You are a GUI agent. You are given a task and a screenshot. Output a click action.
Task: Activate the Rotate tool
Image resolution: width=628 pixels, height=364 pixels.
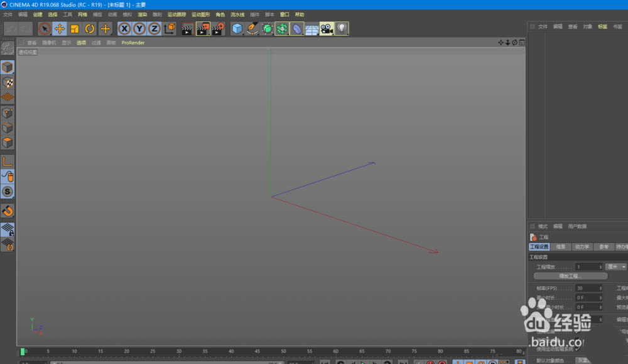(x=90, y=28)
